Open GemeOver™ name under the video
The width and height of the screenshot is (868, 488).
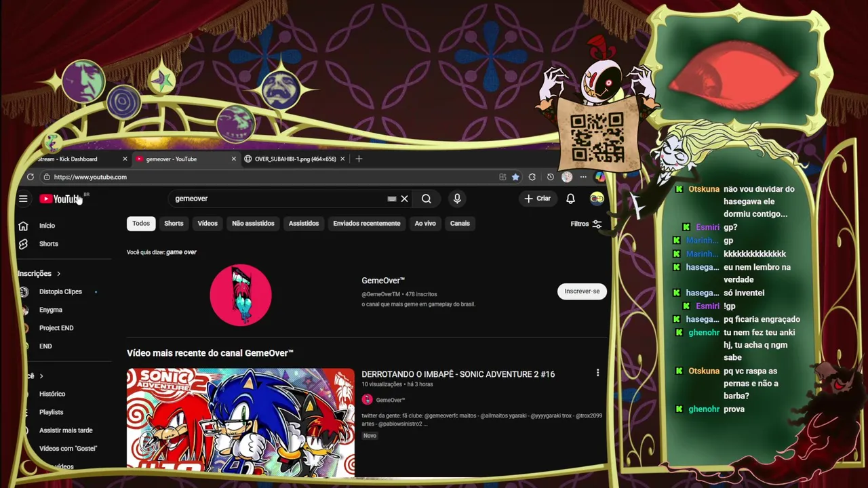pyautogui.click(x=390, y=400)
